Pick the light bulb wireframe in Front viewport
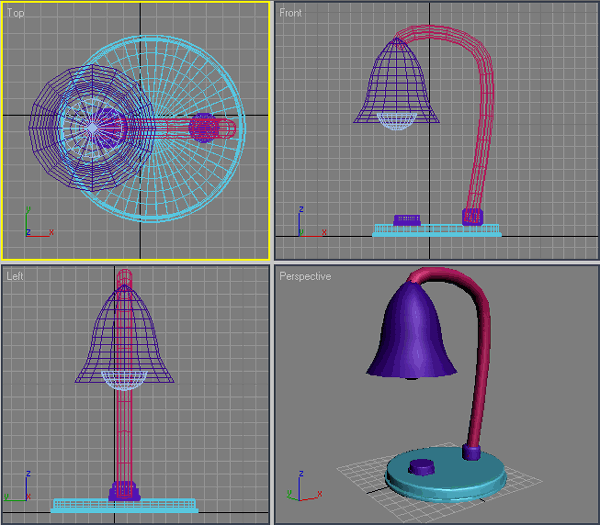This screenshot has width=600, height=525. point(396,121)
